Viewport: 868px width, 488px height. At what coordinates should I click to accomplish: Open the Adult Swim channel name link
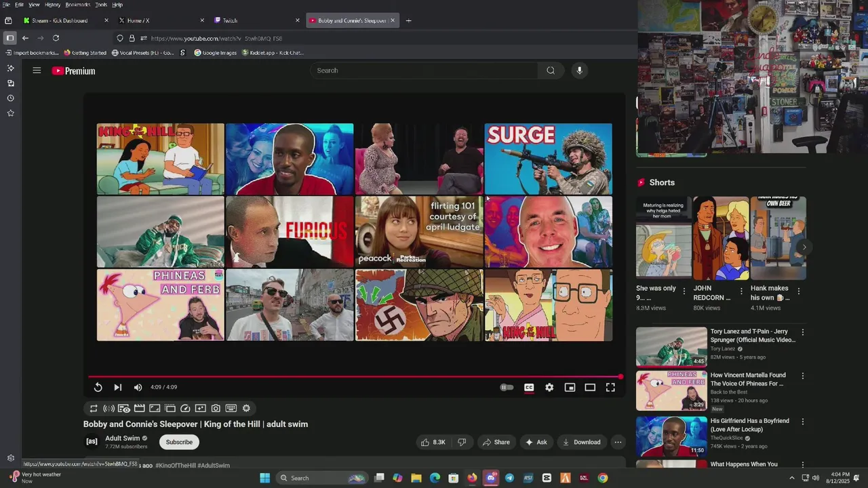coord(122,439)
